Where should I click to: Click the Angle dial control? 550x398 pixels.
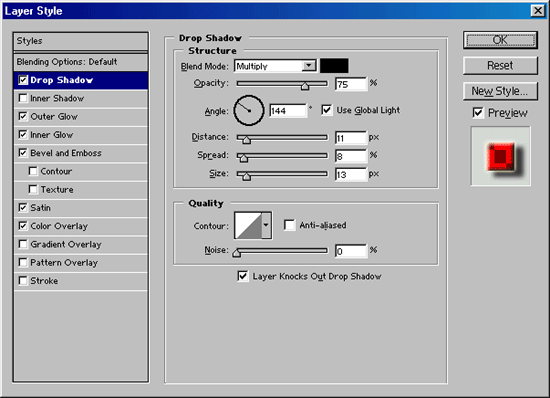[x=249, y=110]
